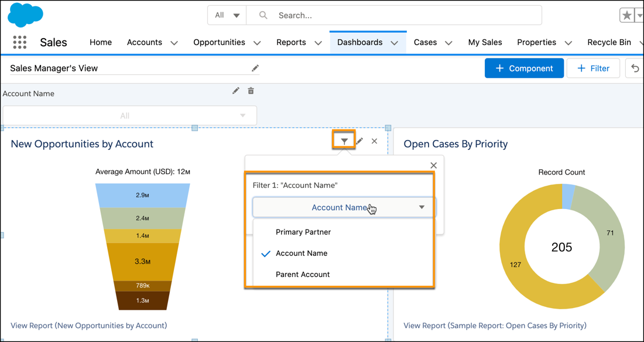This screenshot has width=644, height=342.
Task: Edit the Account Name filter pencil icon
Action: coord(235,91)
